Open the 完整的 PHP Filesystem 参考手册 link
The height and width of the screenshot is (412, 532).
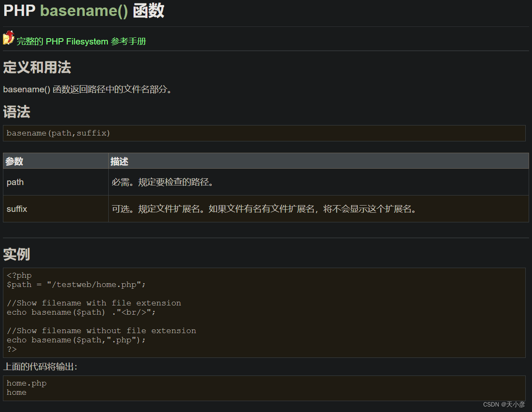(80, 42)
